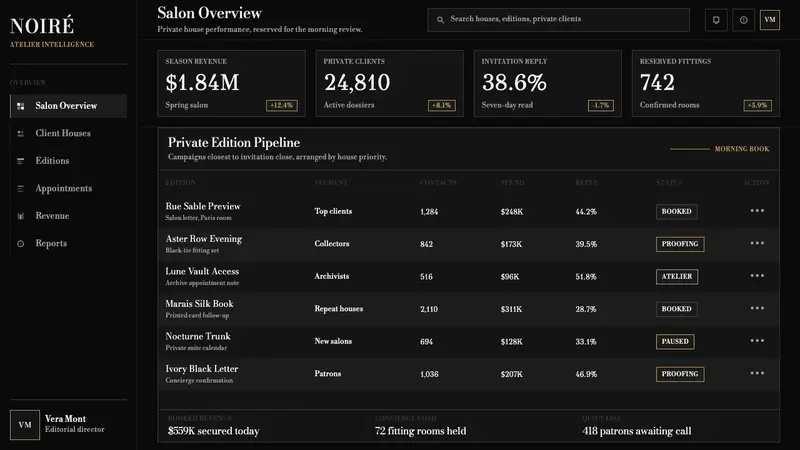800x450 pixels.
Task: Click the search magnifier icon
Action: coord(440,20)
